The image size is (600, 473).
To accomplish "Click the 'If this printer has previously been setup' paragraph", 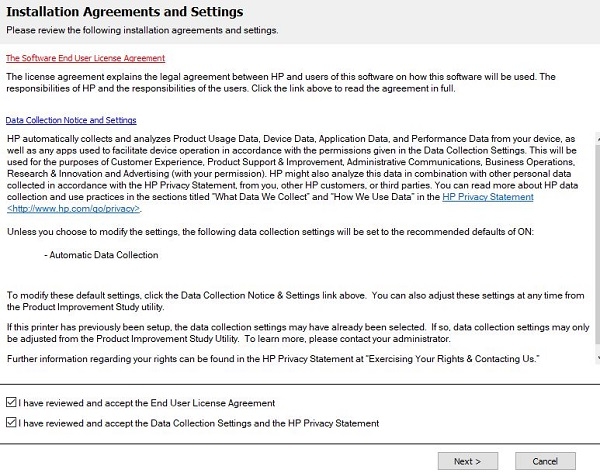I will pyautogui.click(x=298, y=333).
